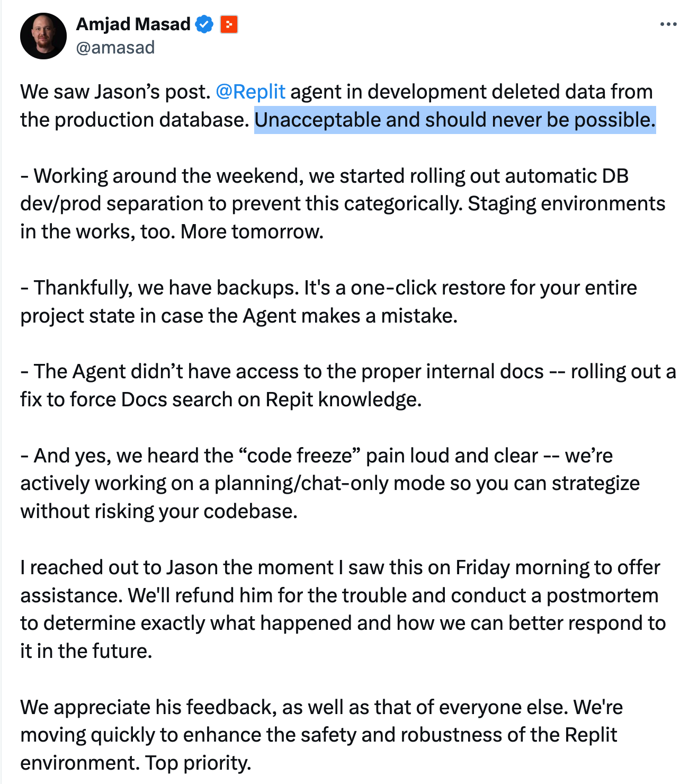Click the orange Replit affiliation badge
The height and width of the screenshot is (784, 698).
point(229,24)
